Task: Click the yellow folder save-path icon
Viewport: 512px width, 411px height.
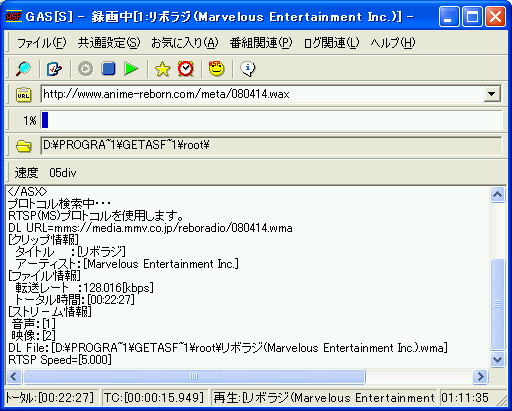Action: tap(24, 146)
